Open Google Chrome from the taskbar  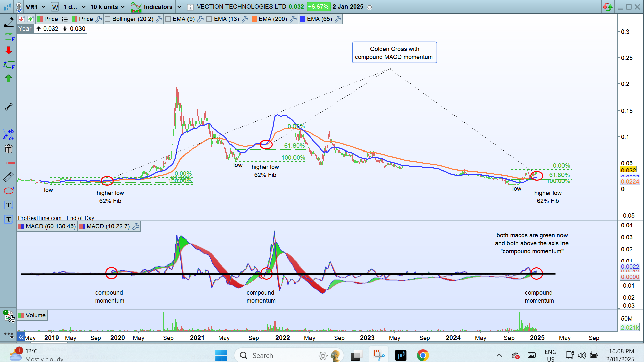(423, 355)
